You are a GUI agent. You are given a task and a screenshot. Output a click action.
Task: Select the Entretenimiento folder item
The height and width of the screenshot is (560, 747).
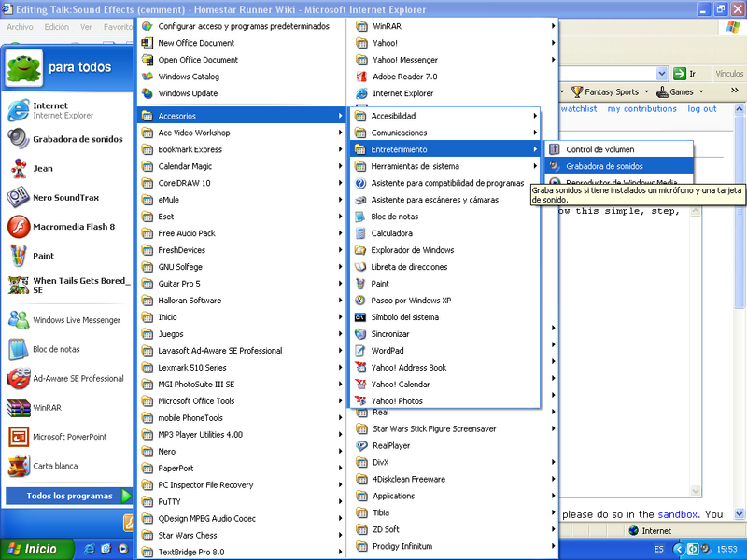445,149
